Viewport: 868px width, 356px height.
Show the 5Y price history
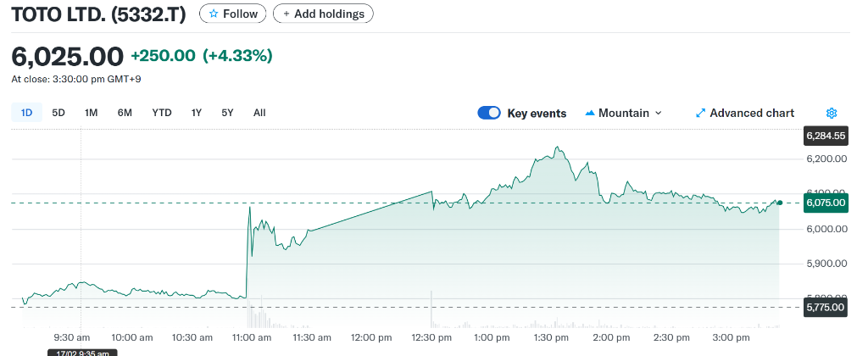click(227, 112)
